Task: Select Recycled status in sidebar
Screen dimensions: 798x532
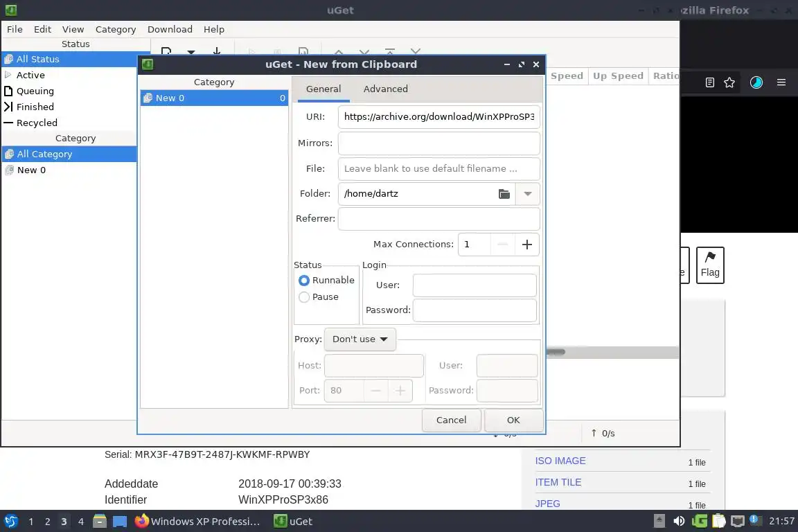Action: pos(69,123)
